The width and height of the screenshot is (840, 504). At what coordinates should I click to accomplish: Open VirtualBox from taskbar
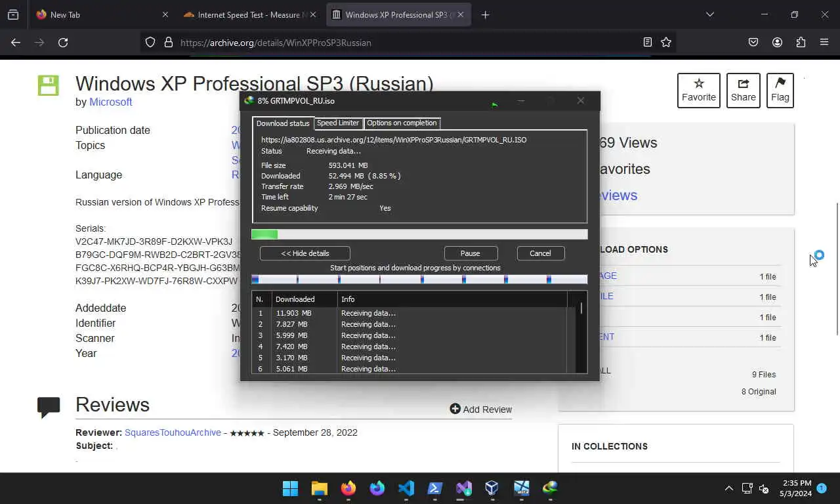[492, 488]
